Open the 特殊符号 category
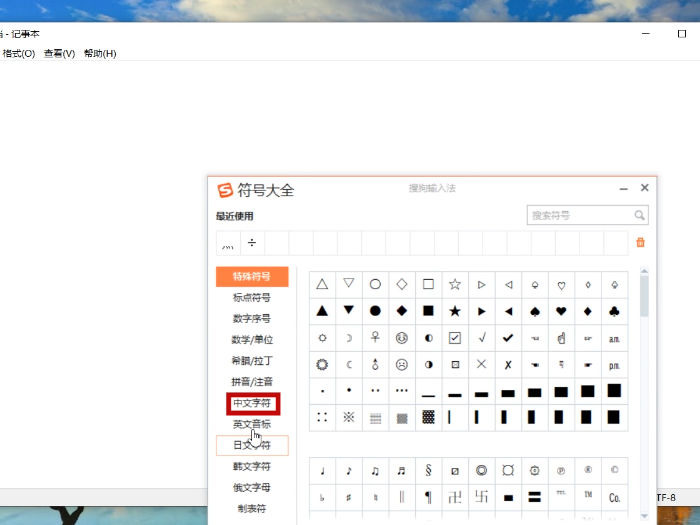The width and height of the screenshot is (700, 525). [x=252, y=276]
